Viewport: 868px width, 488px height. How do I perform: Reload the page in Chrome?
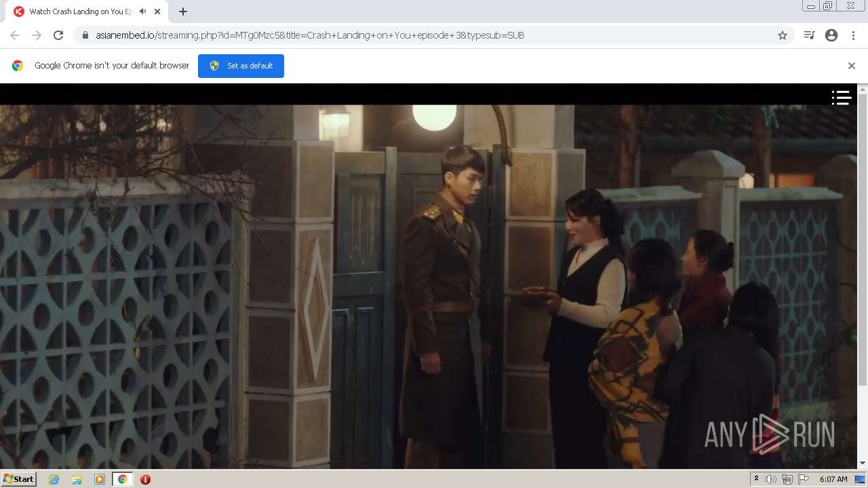point(58,35)
